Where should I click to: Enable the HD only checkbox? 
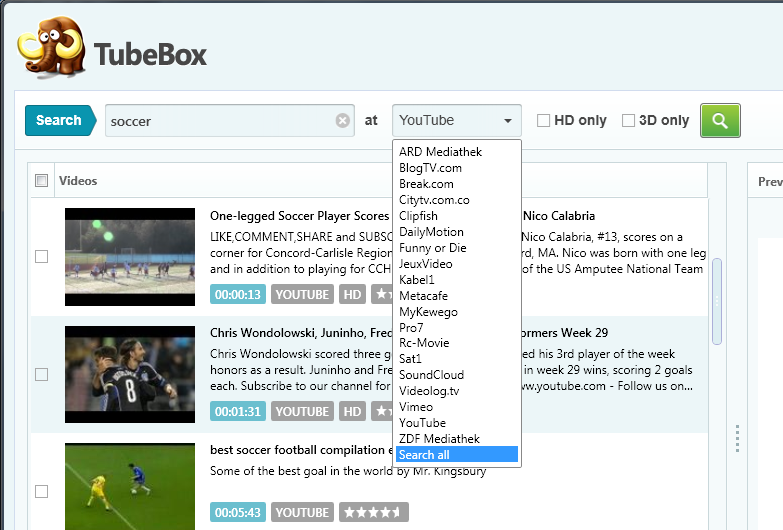(544, 120)
